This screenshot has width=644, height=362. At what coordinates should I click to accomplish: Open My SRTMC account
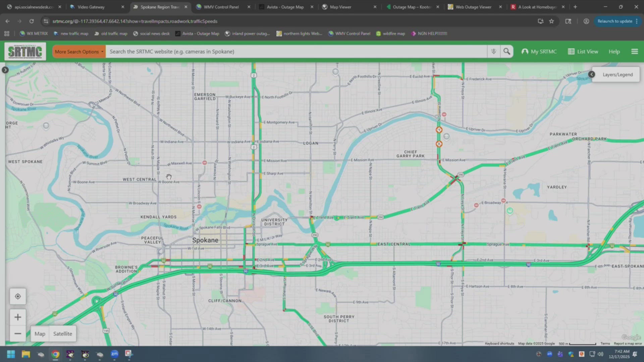[539, 52]
